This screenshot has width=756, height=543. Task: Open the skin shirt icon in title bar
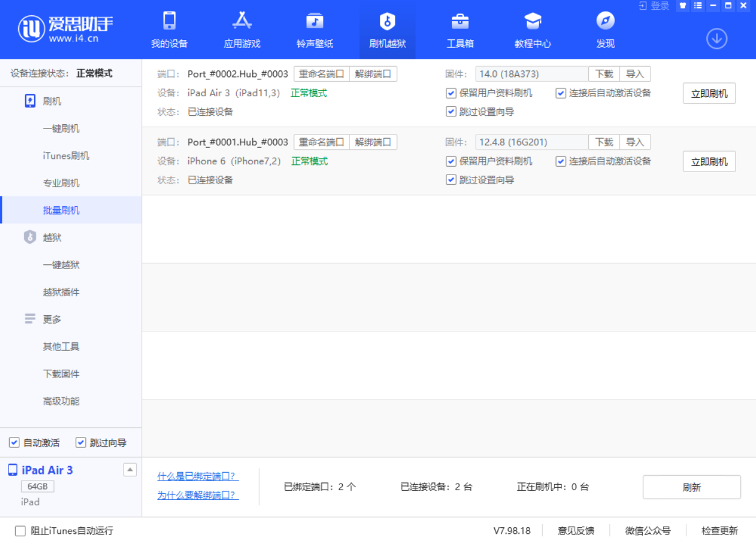click(683, 5)
